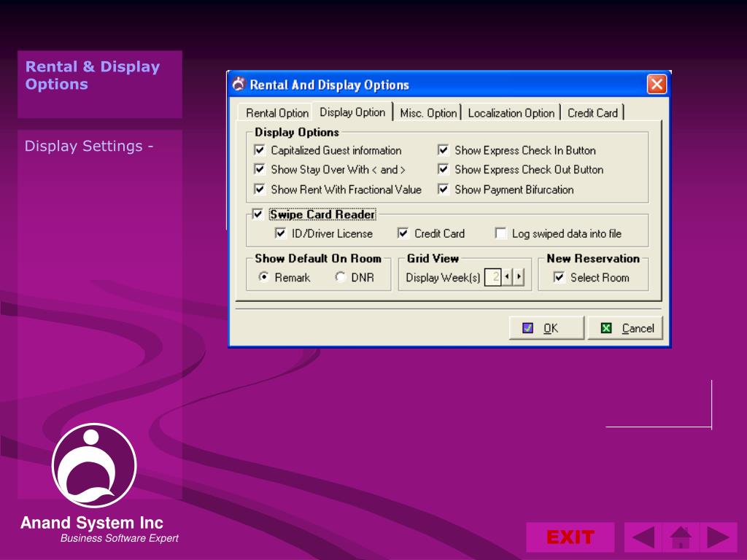This screenshot has width=747, height=560.
Task: Toggle Show Express Check In Button
Action: tap(444, 150)
